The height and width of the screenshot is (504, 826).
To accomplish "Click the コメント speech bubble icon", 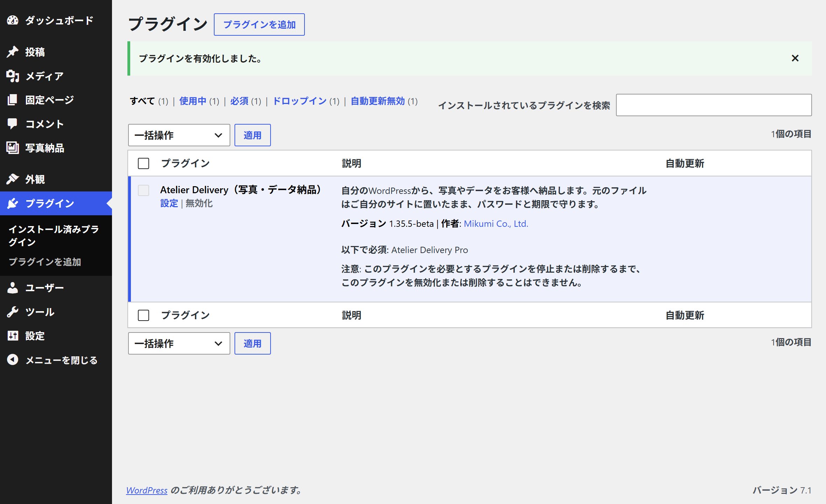I will 13,124.
